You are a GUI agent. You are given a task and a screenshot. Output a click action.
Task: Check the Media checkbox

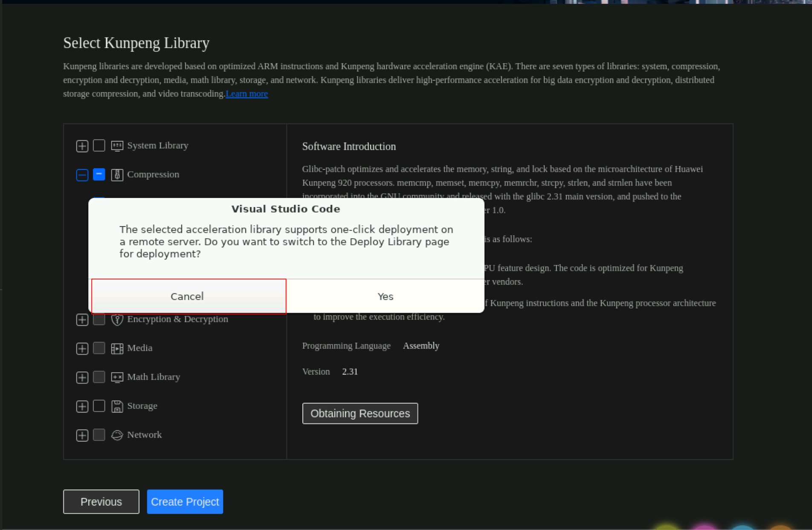pos(99,348)
